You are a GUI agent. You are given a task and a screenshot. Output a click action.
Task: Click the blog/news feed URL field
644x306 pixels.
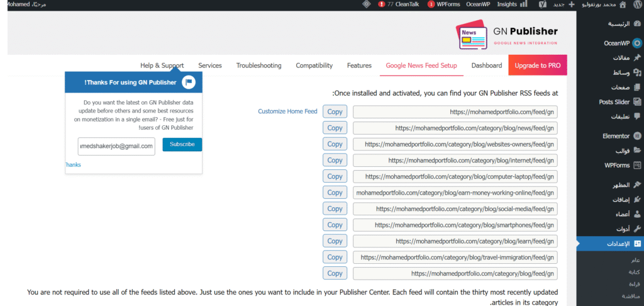[x=455, y=128]
